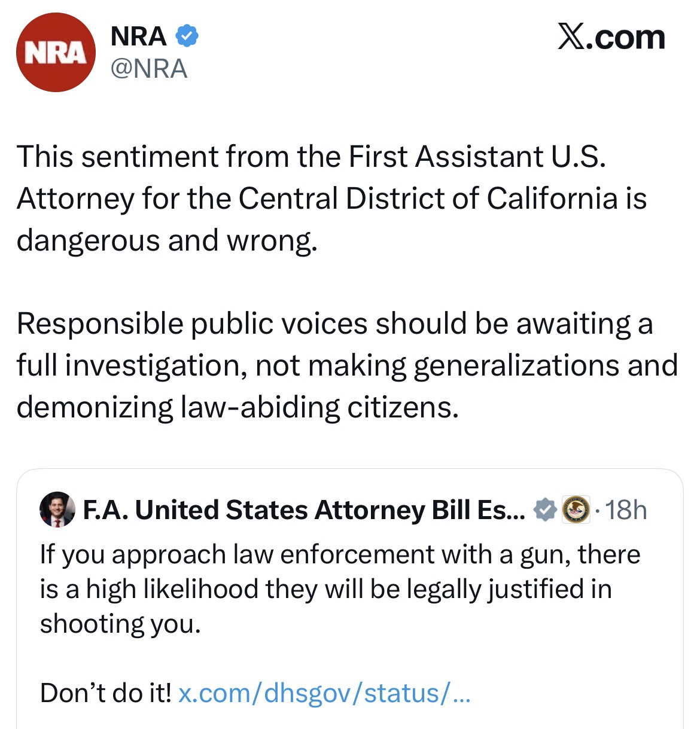Open quoted post at "If you approach law enforcement"
The image size is (700, 729).
click(340, 554)
